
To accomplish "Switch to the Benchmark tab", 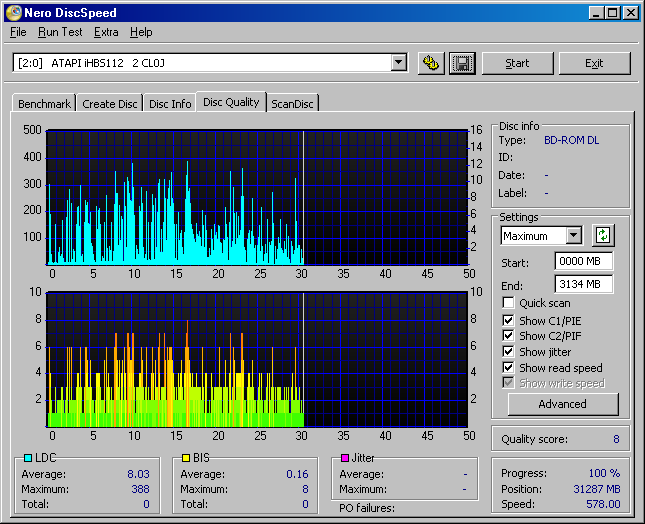I will [x=44, y=104].
